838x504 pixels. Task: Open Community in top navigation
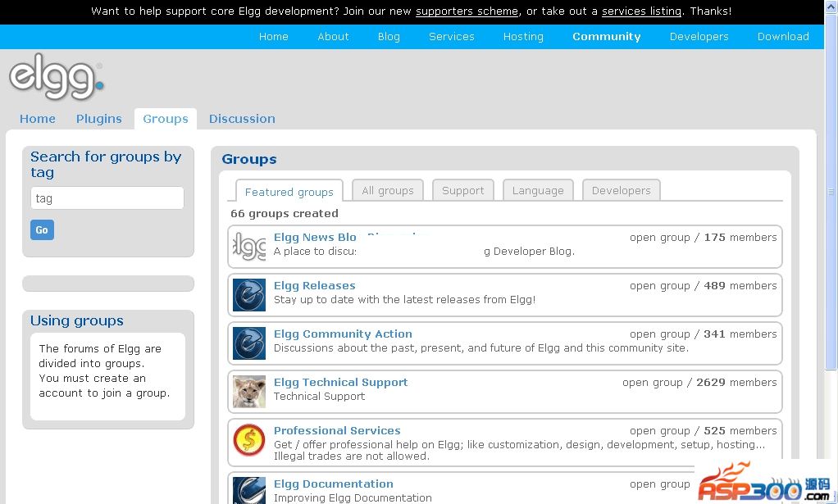[x=607, y=36]
